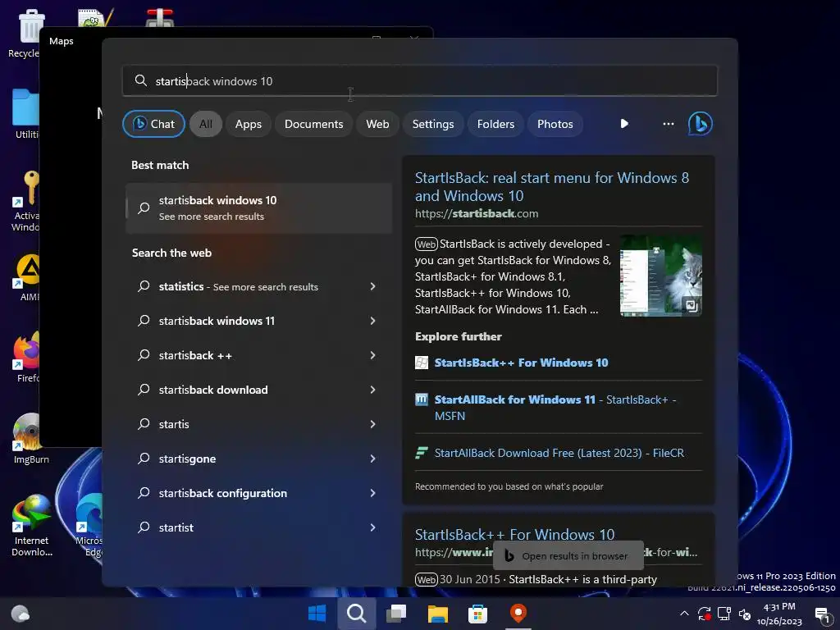Image resolution: width=840 pixels, height=630 pixels.
Task: Expand the startist suggestion chevron
Action: [373, 527]
